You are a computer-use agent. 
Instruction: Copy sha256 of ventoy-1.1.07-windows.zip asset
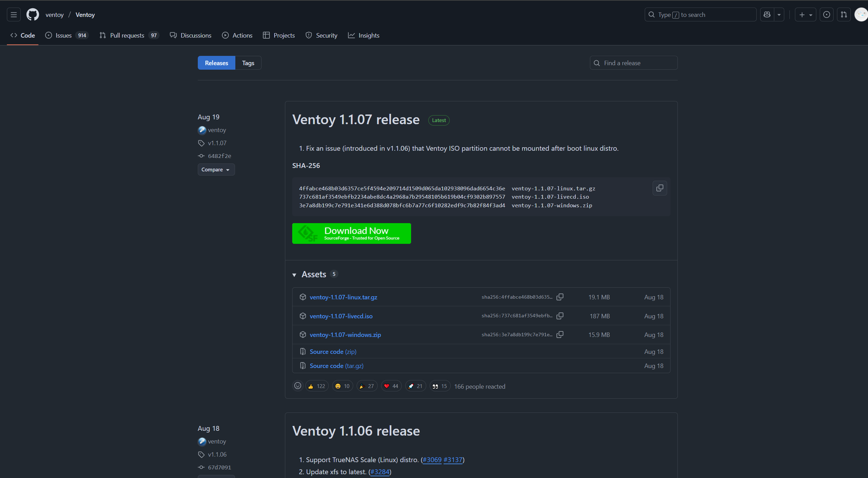[560, 335]
